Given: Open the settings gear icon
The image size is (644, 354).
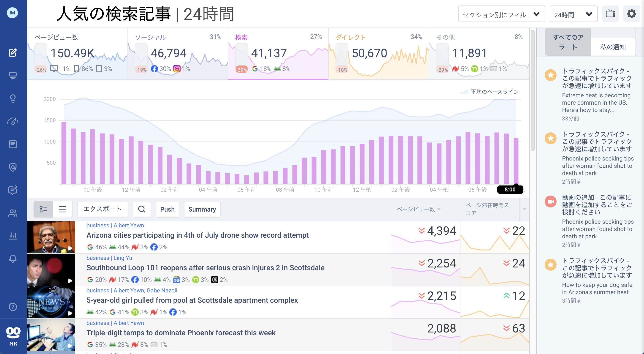Looking at the screenshot, I should click(631, 14).
